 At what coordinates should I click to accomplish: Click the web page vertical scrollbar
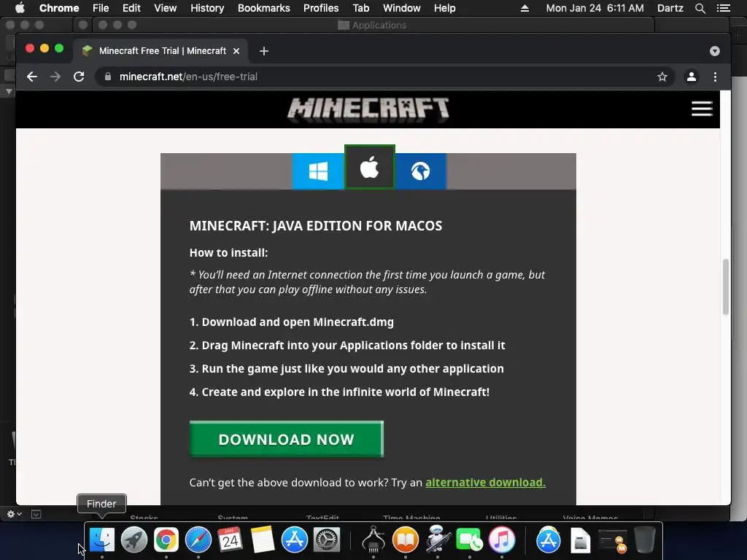726,287
